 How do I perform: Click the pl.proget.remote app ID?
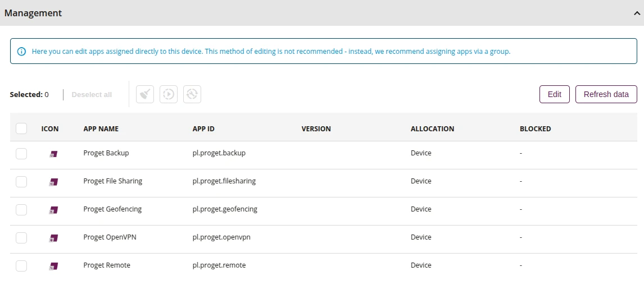[219, 265]
